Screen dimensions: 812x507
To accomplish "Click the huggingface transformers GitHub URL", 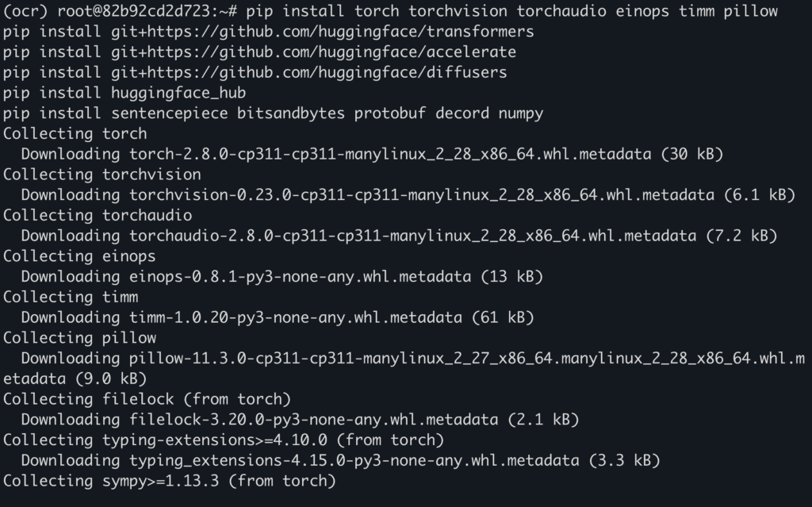I will click(318, 32).
